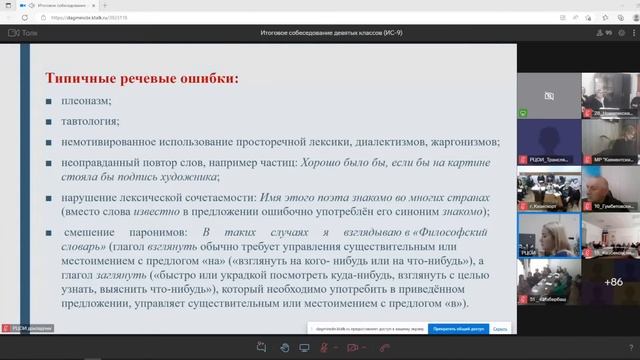
Task: Click the read aloud icon in toolbar
Action: 575,18
